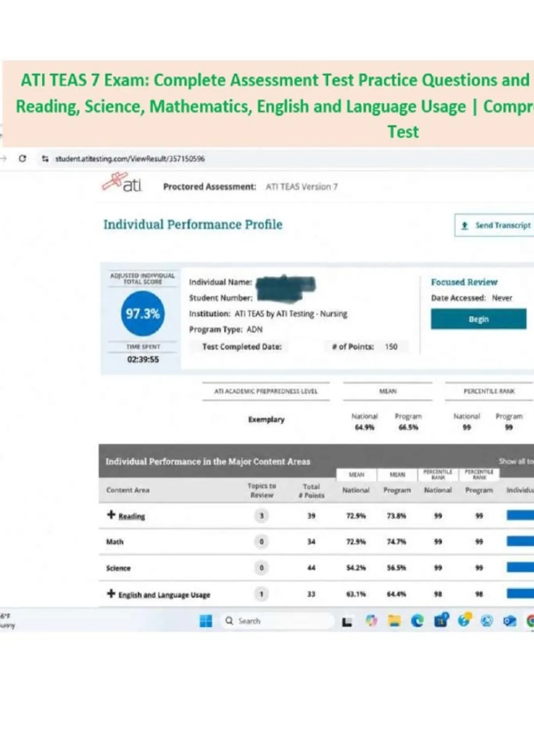Open the globe icon with yellow badge
The image size is (534, 756).
pos(464,620)
